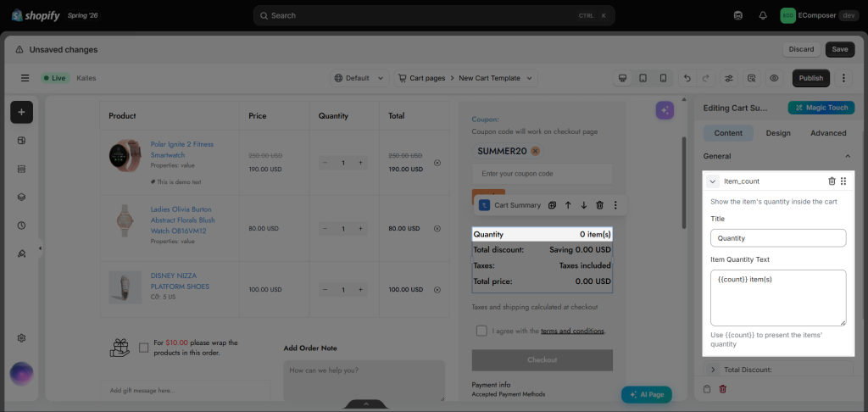Open the three-dot menu next to Publish
This screenshot has width=868, height=412.
[843, 78]
